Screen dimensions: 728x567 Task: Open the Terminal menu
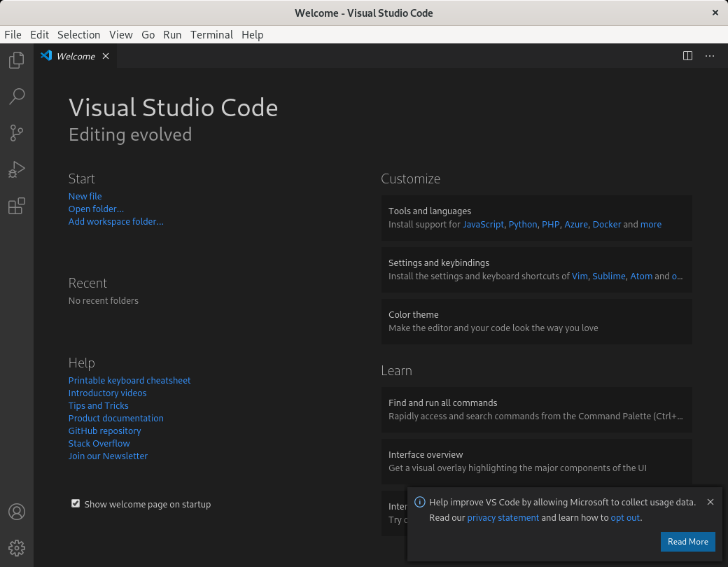coord(211,35)
